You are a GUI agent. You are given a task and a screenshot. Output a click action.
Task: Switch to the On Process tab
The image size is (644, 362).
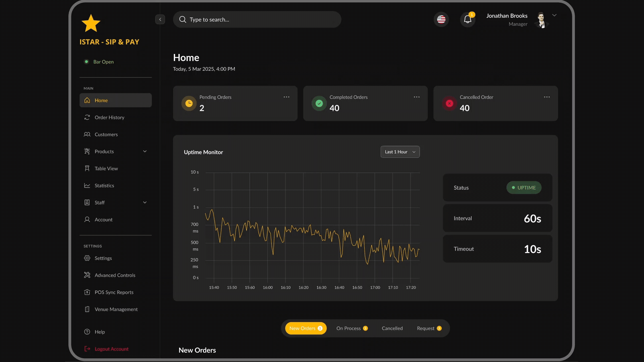(x=352, y=328)
